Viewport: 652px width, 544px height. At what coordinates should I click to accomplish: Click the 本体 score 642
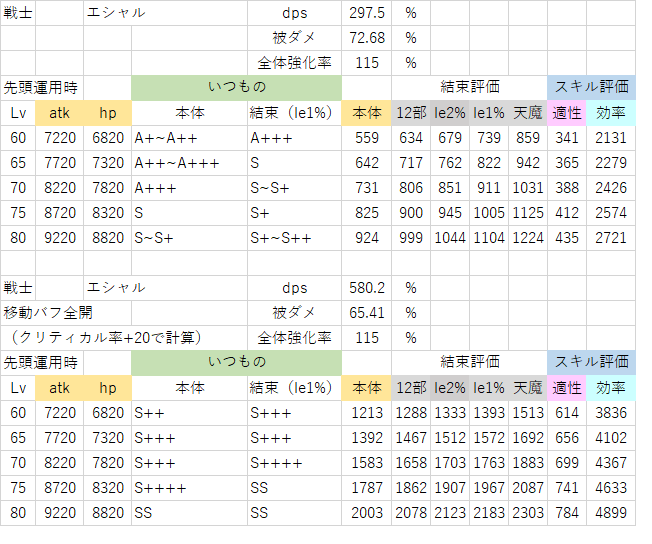(x=366, y=163)
